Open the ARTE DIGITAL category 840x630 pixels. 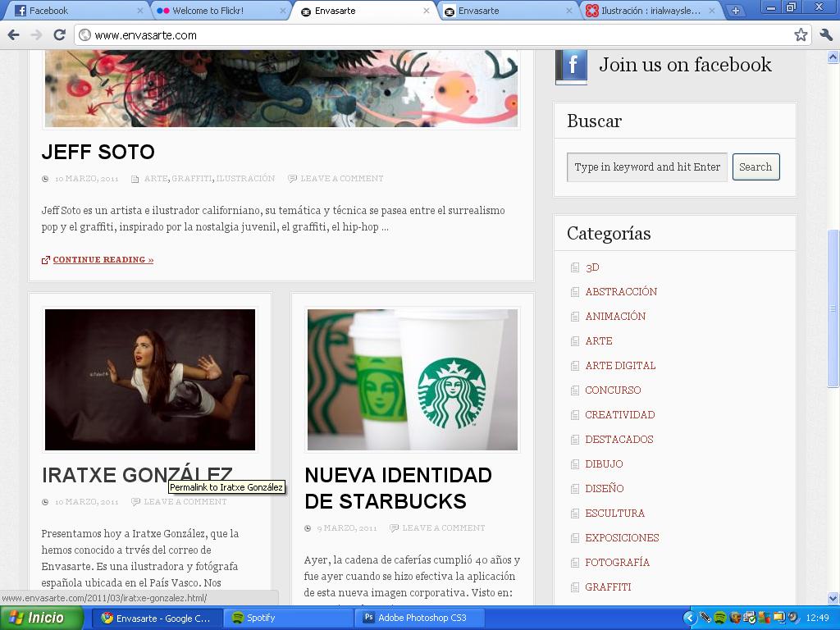pos(620,366)
